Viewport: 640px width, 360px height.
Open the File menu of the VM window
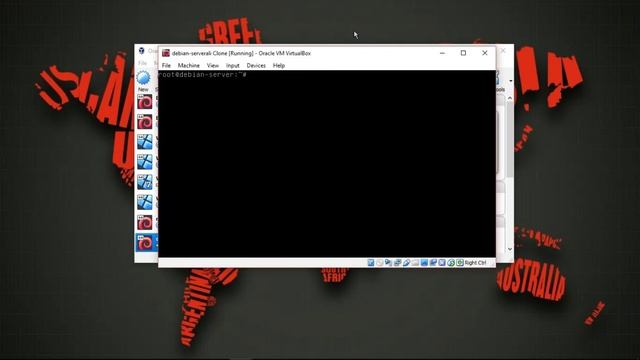click(x=166, y=65)
